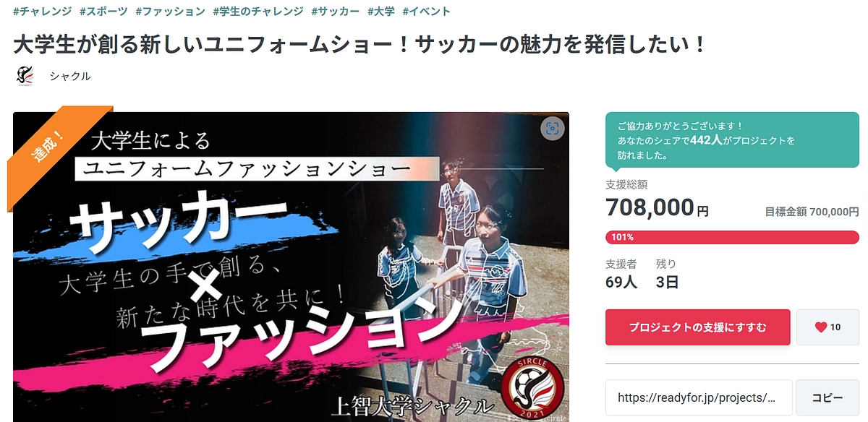This screenshot has height=422, width=868.
Task: Select the readyfor.jp project URL field
Action: pyautogui.click(x=699, y=398)
